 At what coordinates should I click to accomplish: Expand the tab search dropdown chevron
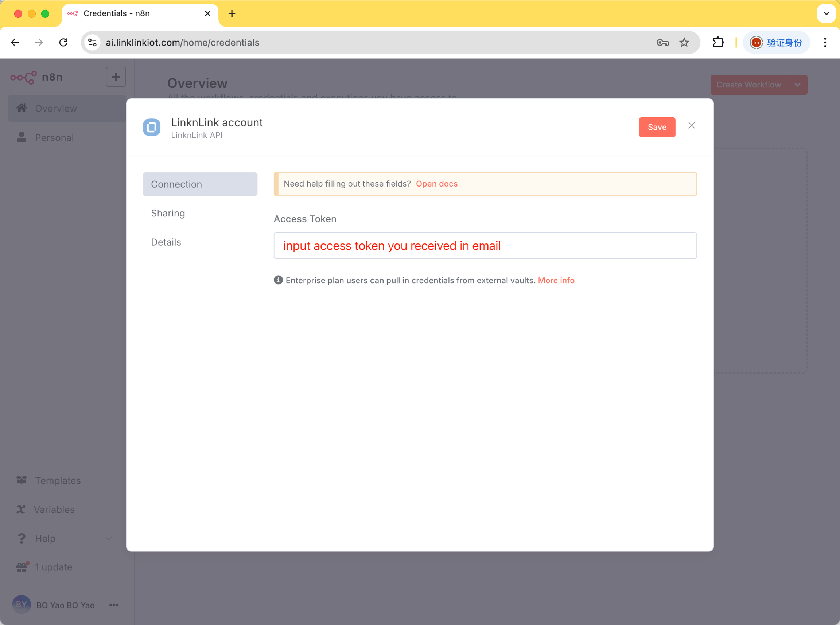(826, 13)
